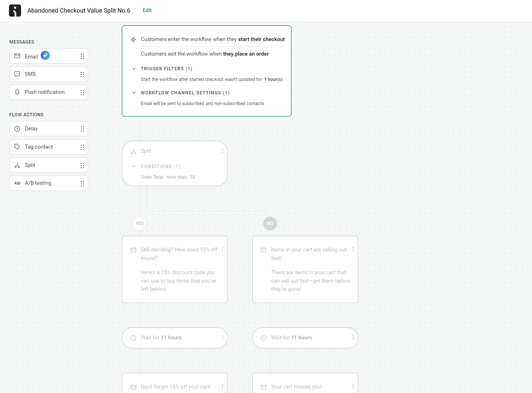The width and height of the screenshot is (532, 393).
Task: Click Edit next to workflow title
Action: click(147, 10)
